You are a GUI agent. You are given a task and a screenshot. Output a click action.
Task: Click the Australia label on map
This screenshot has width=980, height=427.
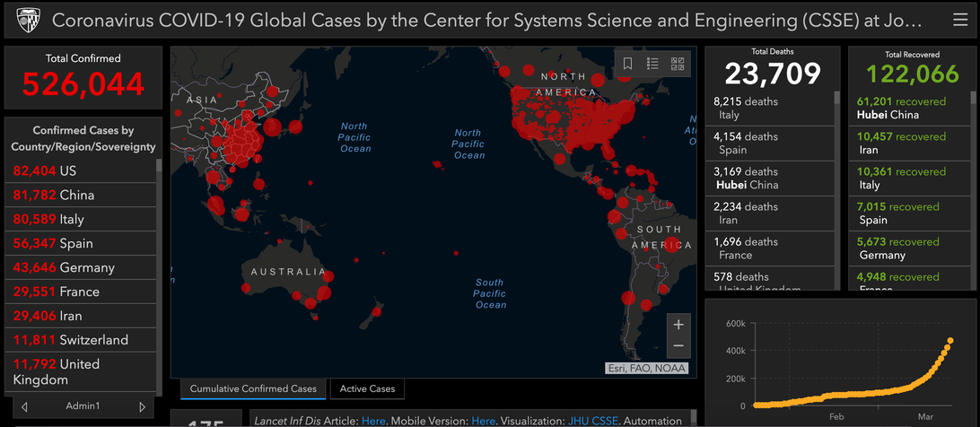(x=288, y=272)
